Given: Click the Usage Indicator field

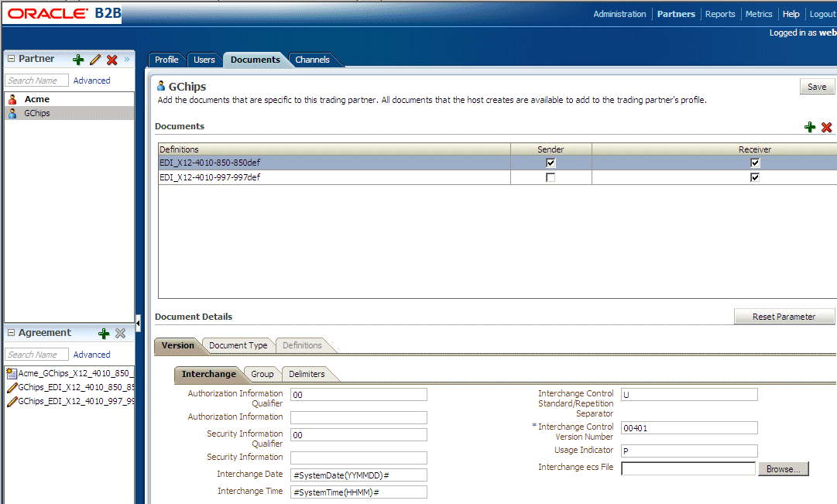Looking at the screenshot, I should pyautogui.click(x=689, y=451).
